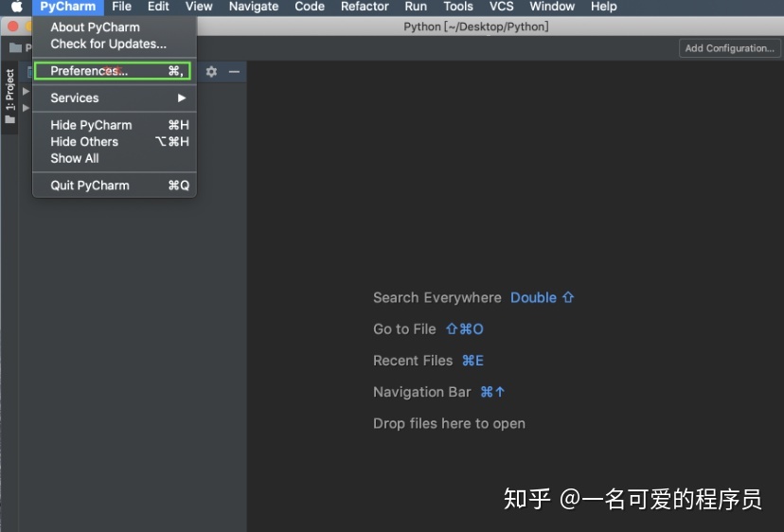784x532 pixels.
Task: Select Hide PyCharm
Action: pos(115,125)
